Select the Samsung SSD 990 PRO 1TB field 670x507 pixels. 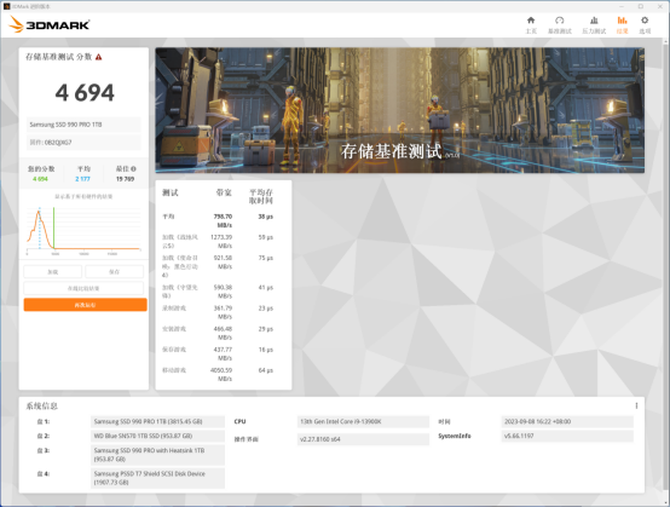click(85, 124)
